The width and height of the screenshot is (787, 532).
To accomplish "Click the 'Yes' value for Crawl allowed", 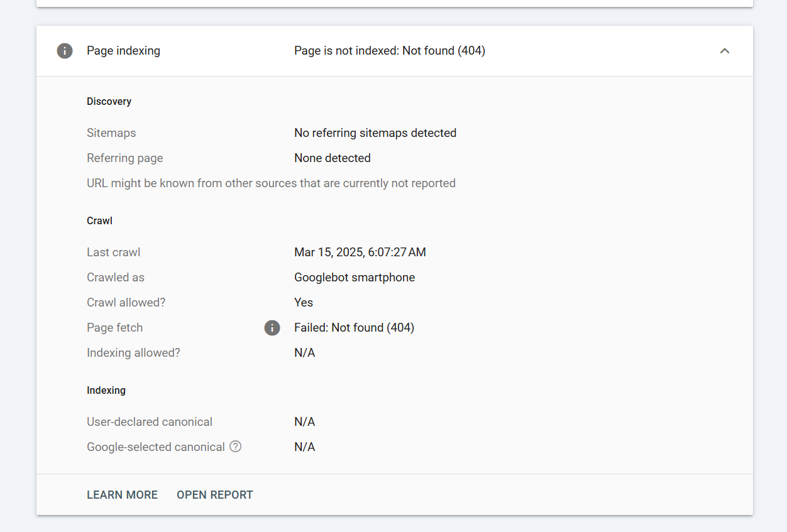I will coord(304,303).
